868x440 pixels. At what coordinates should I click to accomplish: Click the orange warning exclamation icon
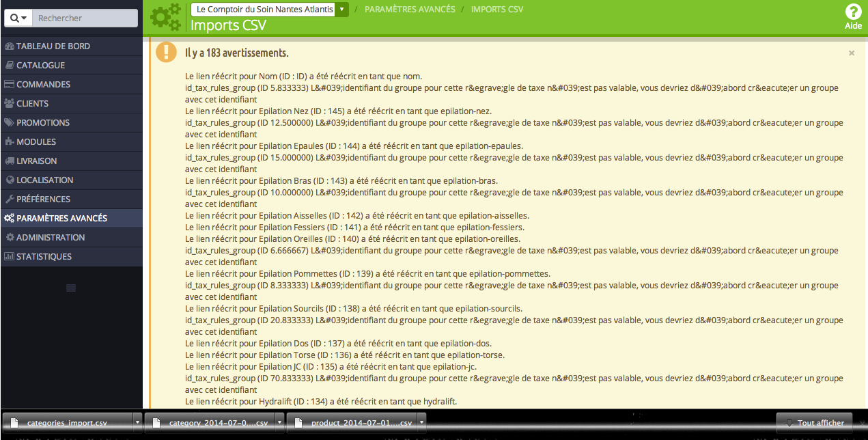(166, 52)
